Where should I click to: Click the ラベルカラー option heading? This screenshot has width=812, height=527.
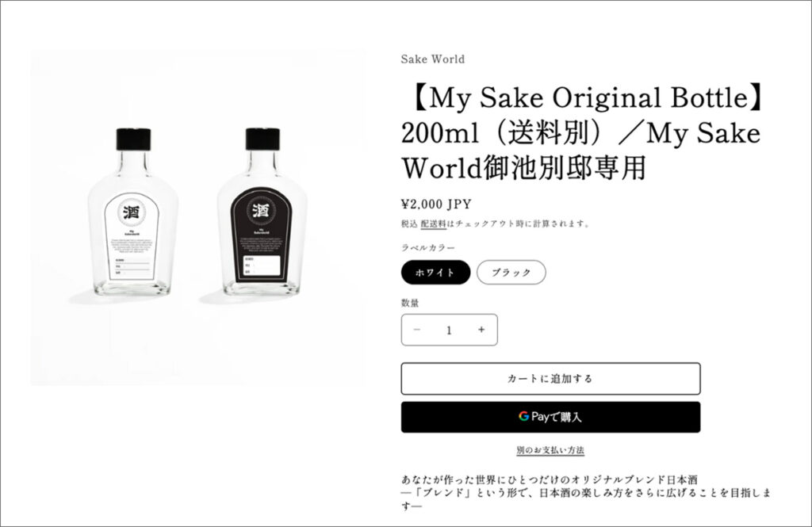point(428,248)
